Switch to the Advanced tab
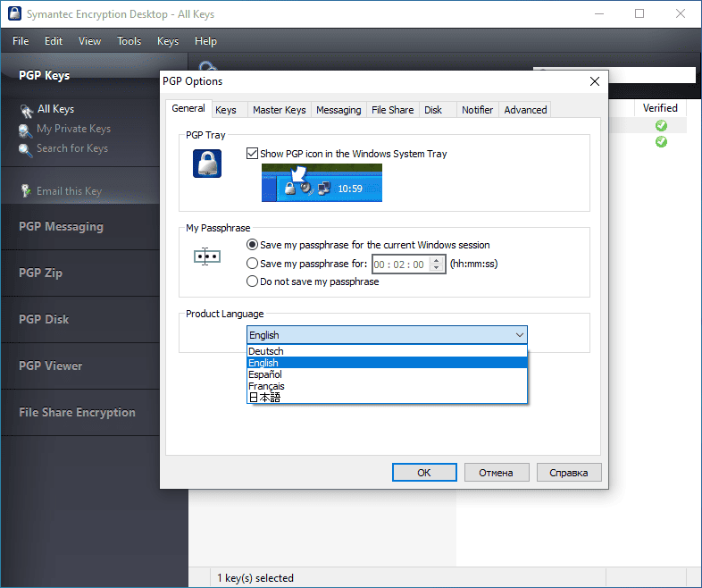This screenshot has height=588, width=702. [x=525, y=110]
